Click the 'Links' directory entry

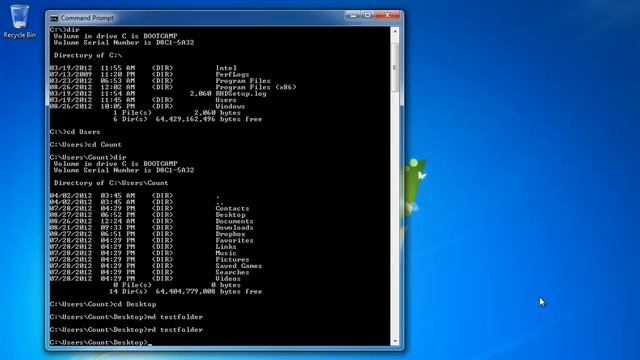[x=226, y=247]
